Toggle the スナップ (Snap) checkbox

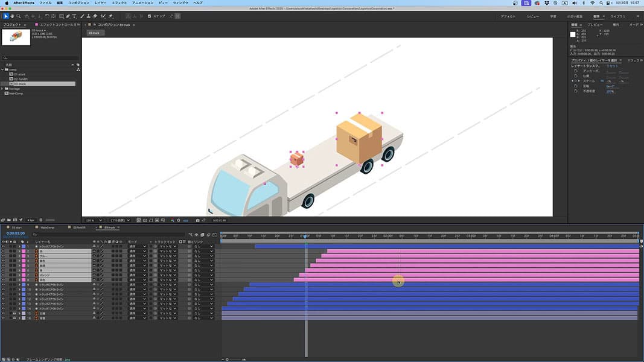pyautogui.click(x=150, y=16)
